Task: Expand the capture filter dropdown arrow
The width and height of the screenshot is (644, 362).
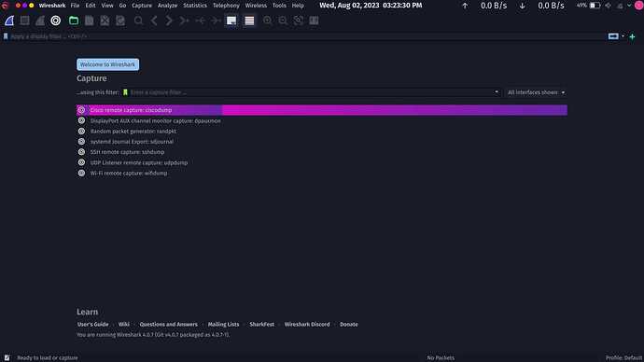Action: 497,92
